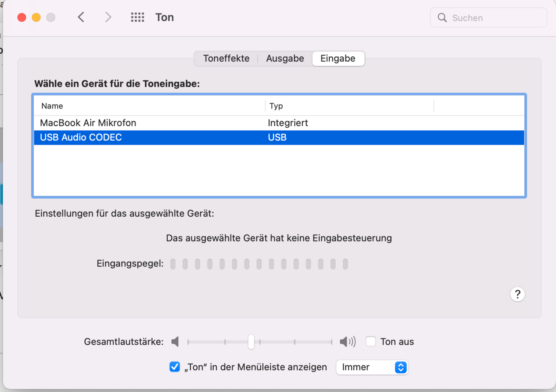Open the "Immer" dropdown menu
The height and width of the screenshot is (392, 556).
[x=372, y=367]
